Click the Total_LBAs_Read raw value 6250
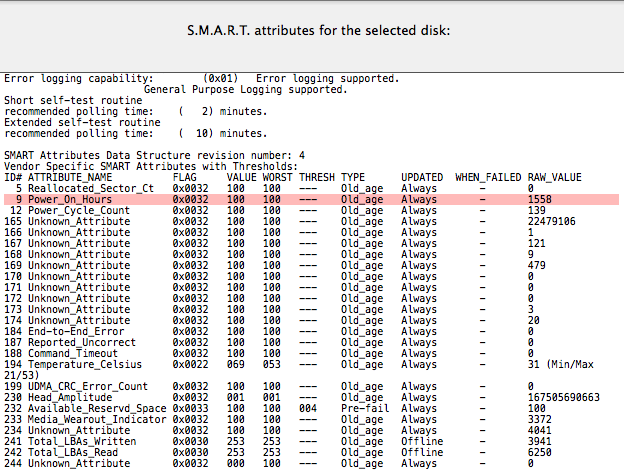This screenshot has width=624, height=476. 540,453
